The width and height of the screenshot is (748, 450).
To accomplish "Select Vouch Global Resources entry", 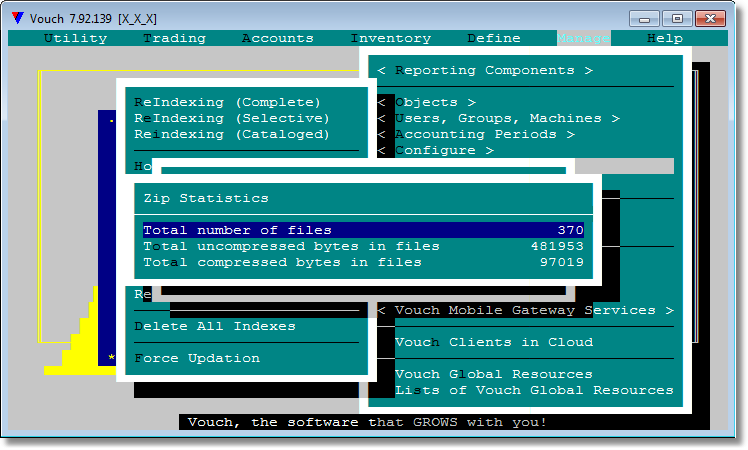I will [x=493, y=375].
